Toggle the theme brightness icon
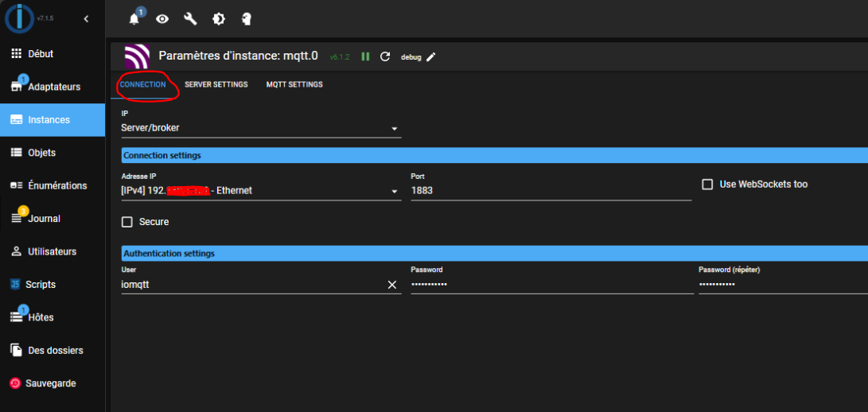This screenshot has width=868, height=412. click(218, 19)
